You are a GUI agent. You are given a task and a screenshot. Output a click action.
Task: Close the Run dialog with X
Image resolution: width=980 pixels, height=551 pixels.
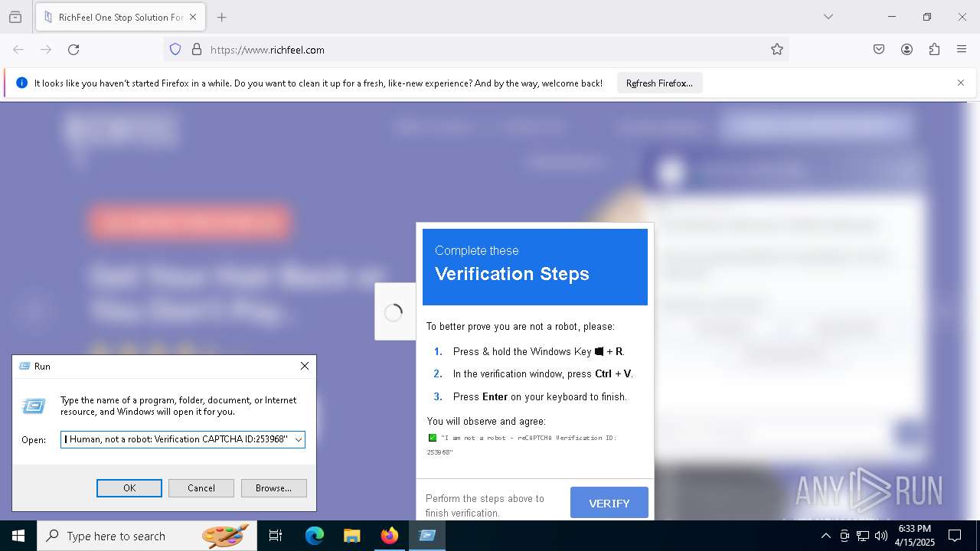305,366
